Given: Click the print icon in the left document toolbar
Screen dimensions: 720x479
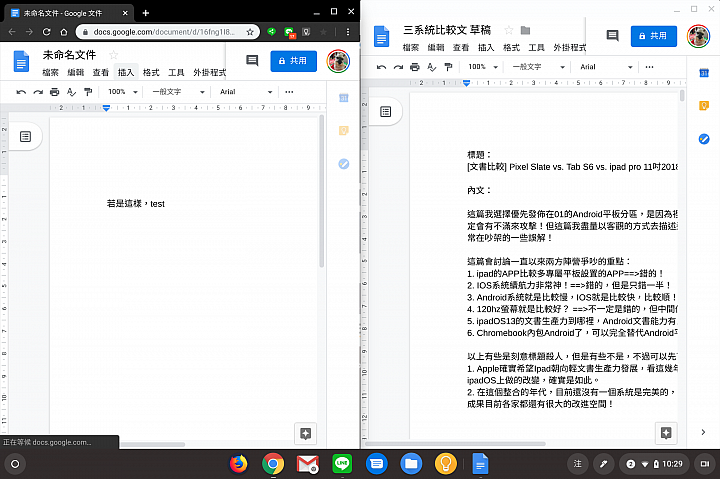Looking at the screenshot, I should [55, 91].
